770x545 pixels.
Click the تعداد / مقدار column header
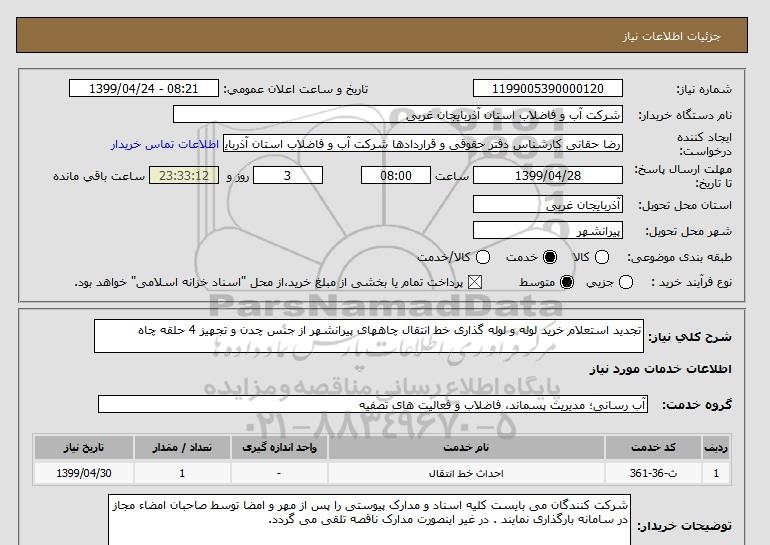tap(182, 447)
